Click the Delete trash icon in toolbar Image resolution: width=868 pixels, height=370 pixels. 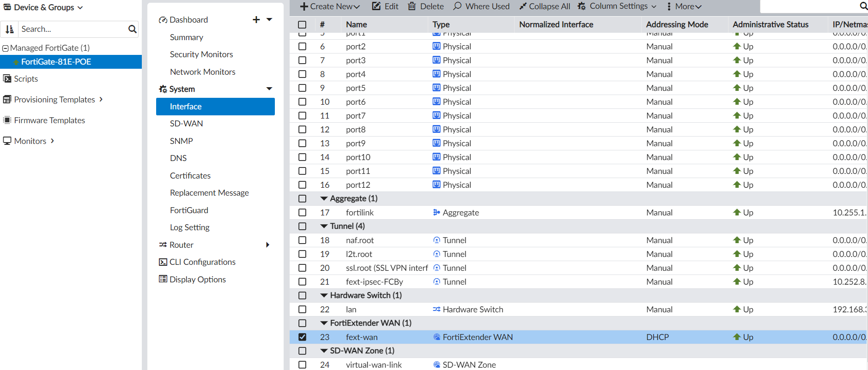tap(412, 6)
